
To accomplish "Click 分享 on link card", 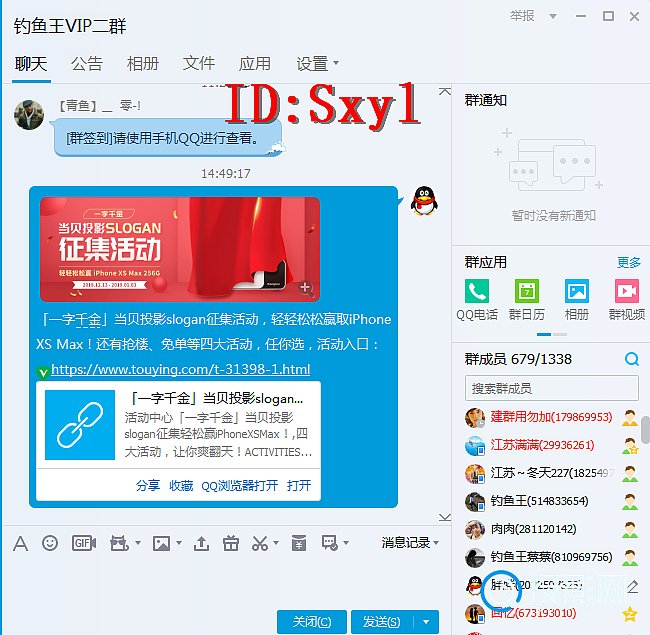I will click(148, 485).
